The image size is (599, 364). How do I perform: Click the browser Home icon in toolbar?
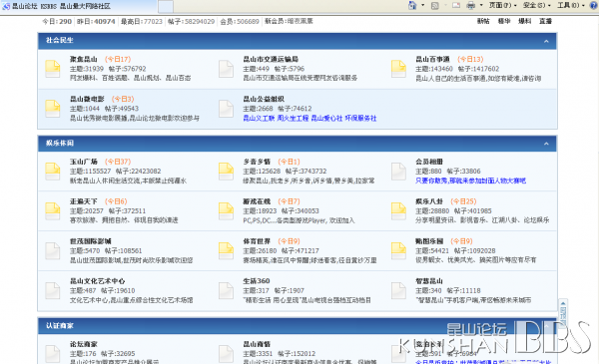tap(412, 5)
